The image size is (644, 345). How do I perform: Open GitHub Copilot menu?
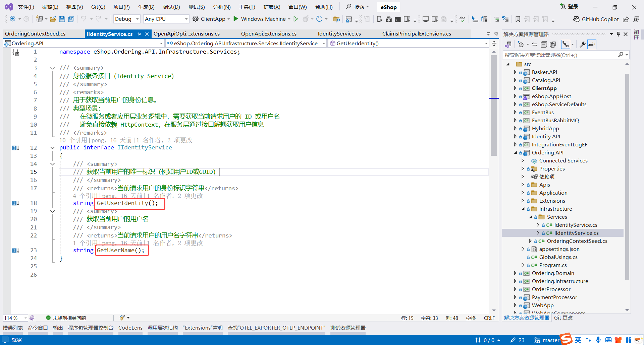click(x=596, y=19)
